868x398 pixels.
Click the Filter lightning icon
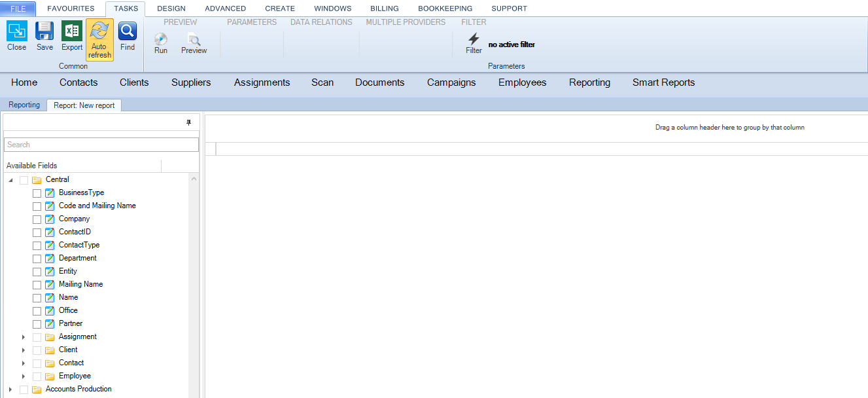pos(474,39)
